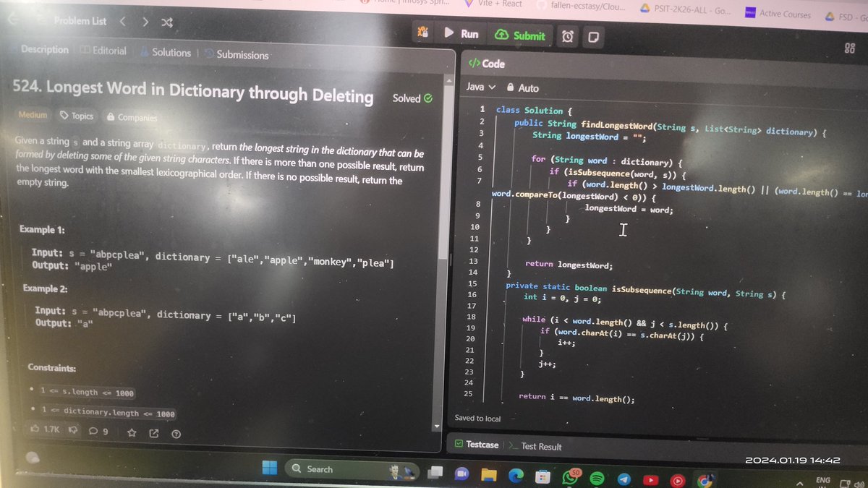Open WhatsApp from taskbar
This screenshot has height=488, width=868.
[570, 477]
